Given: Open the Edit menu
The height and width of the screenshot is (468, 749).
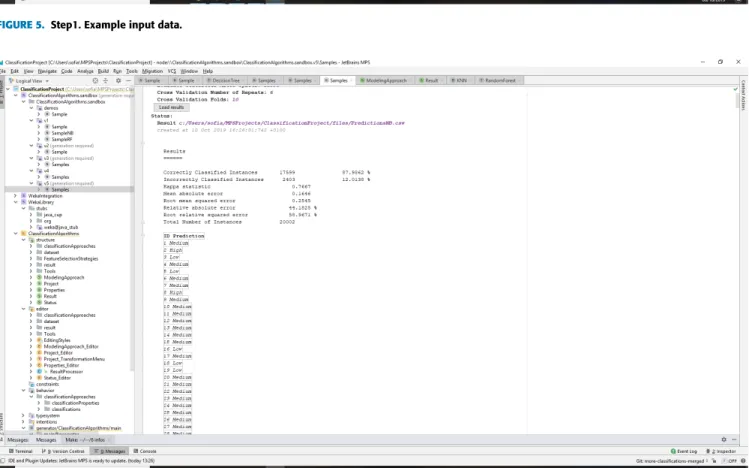Looking at the screenshot, I should coord(14,71).
